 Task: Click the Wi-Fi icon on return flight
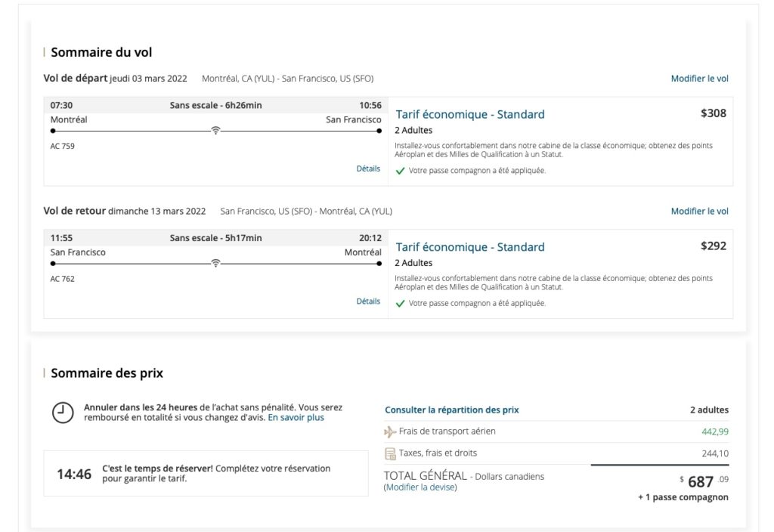(215, 264)
